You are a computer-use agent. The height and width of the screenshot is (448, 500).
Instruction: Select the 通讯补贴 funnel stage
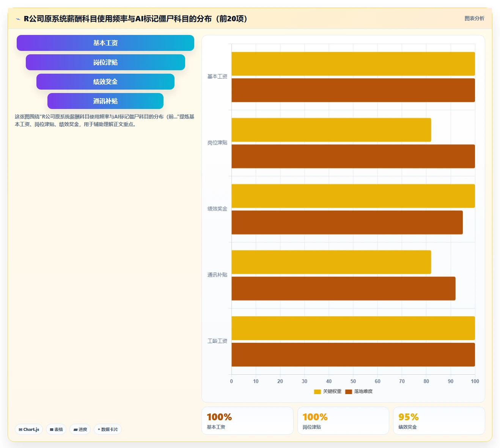[x=105, y=101]
